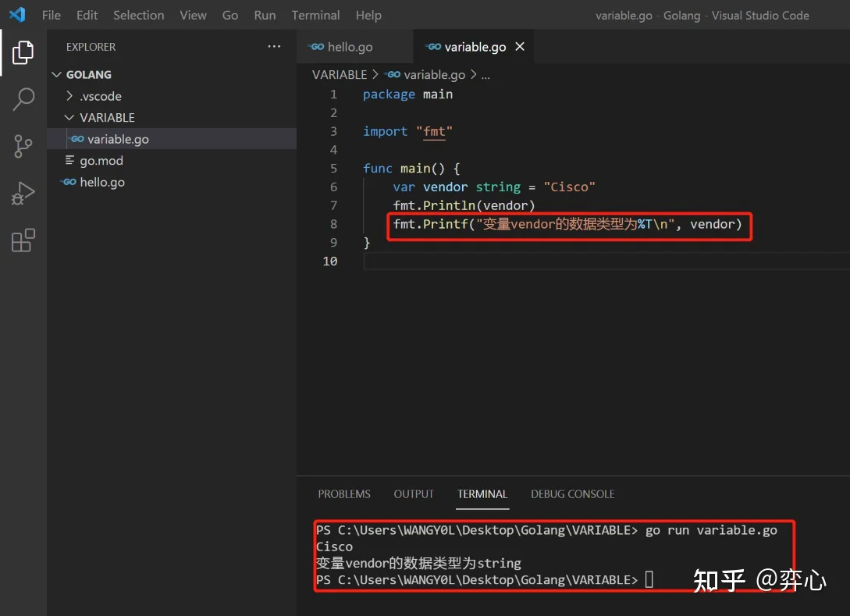Open the Extensions view icon
The image size is (850, 616).
[23, 240]
